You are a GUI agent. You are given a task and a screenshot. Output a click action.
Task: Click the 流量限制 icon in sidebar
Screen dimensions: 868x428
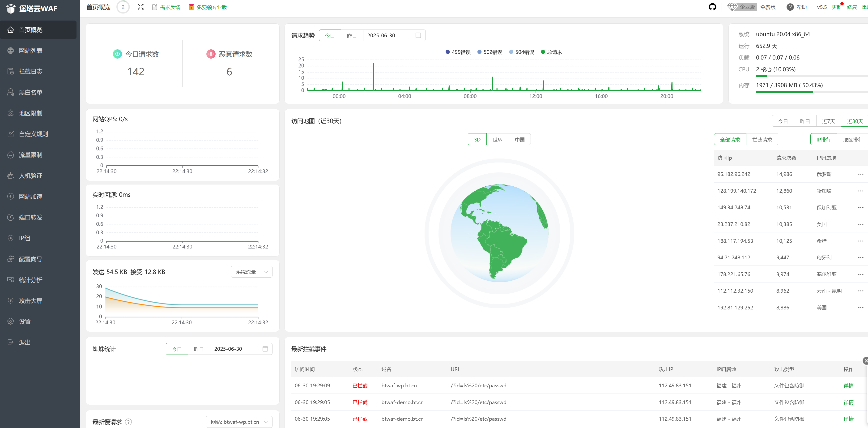11,155
